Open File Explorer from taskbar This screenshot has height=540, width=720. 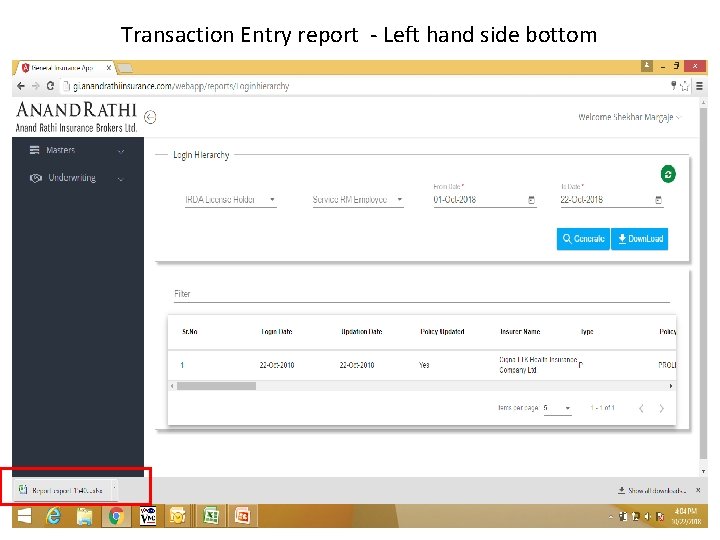tap(84, 517)
